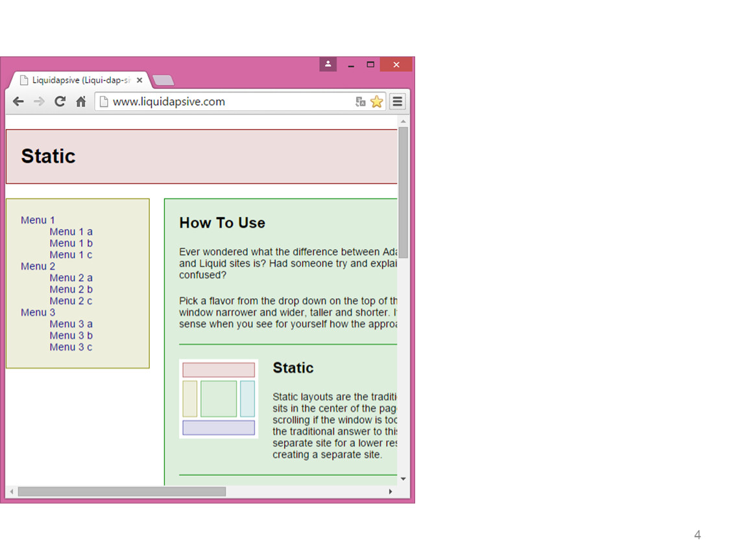
Task: Click the Static layout thumbnail image
Action: tap(219, 399)
